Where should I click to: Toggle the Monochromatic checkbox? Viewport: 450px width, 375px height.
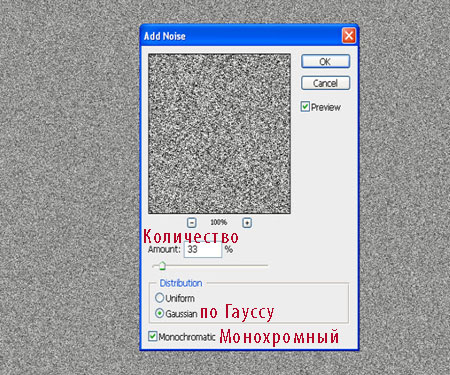152,336
